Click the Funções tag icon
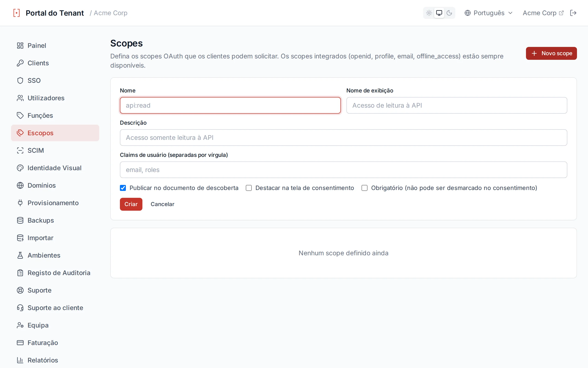The width and height of the screenshot is (588, 368). (x=20, y=115)
